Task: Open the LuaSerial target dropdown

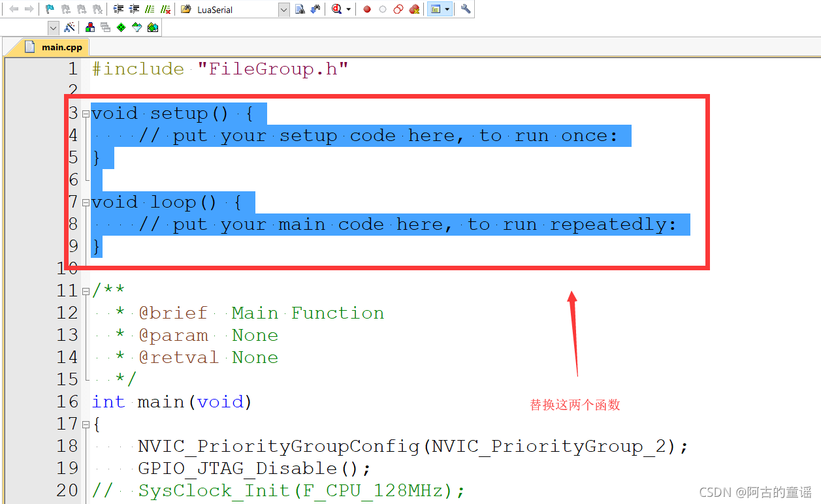Action: [x=283, y=8]
